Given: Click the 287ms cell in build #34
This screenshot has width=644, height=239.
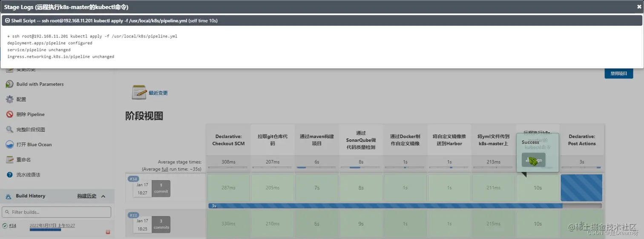Looking at the screenshot, I should [228, 188].
